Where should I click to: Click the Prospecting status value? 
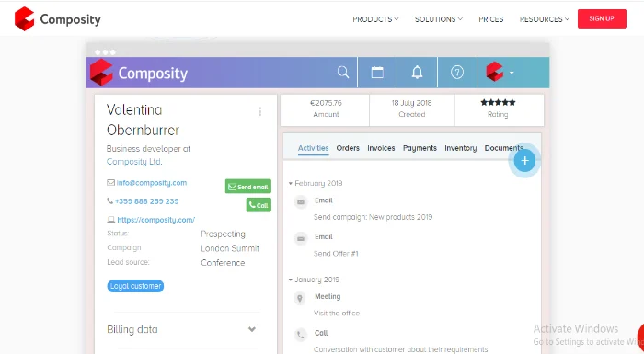(223, 234)
